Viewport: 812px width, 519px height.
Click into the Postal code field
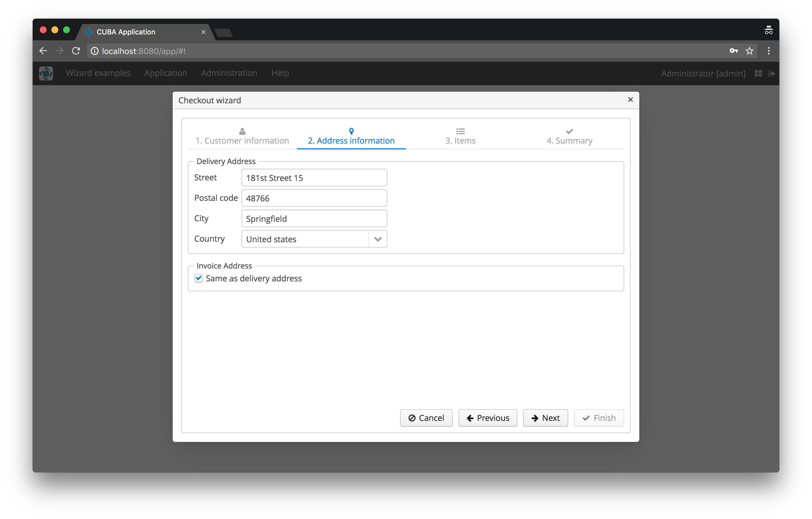314,198
